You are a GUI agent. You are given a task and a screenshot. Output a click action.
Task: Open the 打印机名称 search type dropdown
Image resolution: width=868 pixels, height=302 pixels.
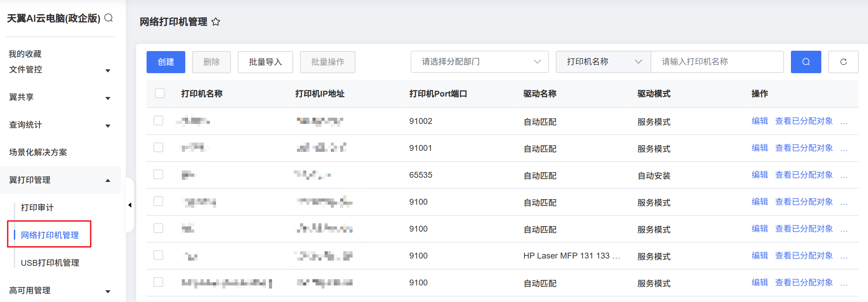603,62
